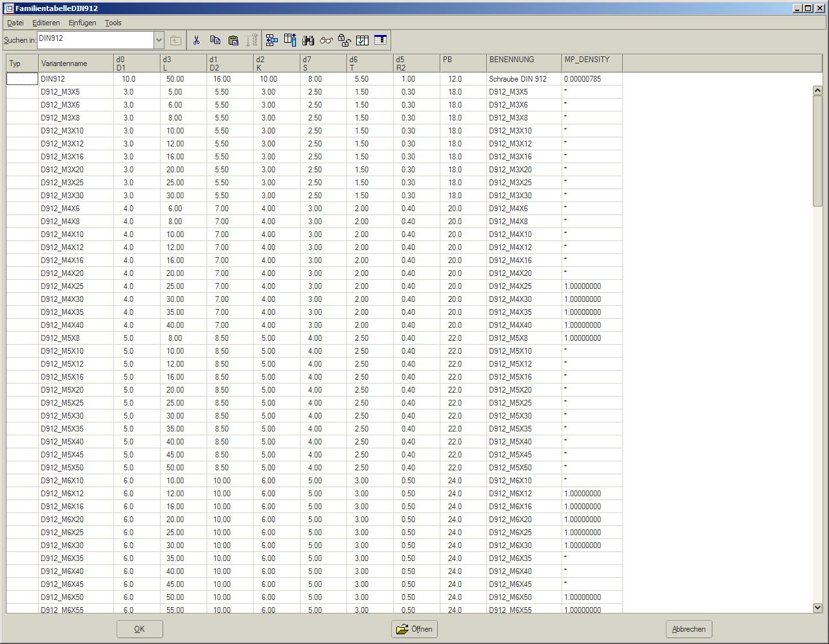Click the vertical scrollbar down arrow
The image size is (829, 644).
coord(817,608)
